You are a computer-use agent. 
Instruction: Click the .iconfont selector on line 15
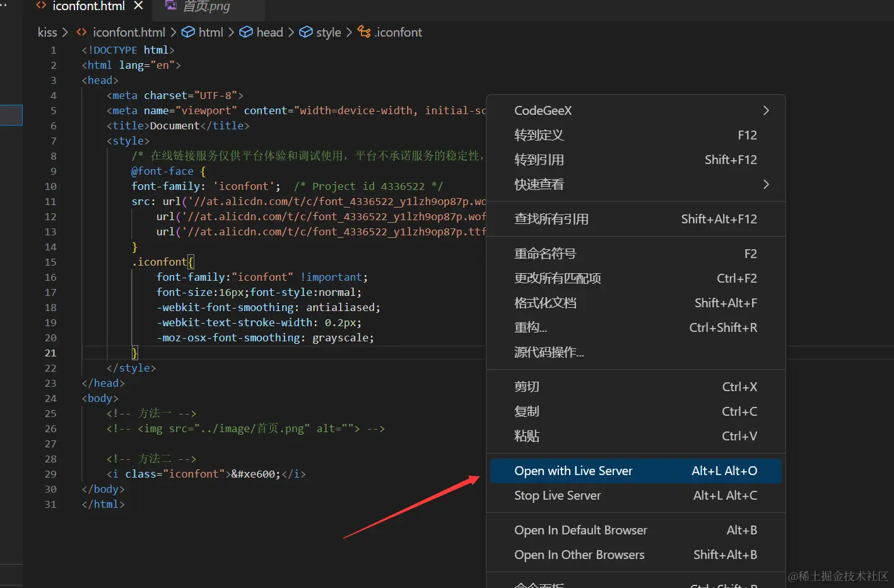click(x=160, y=262)
